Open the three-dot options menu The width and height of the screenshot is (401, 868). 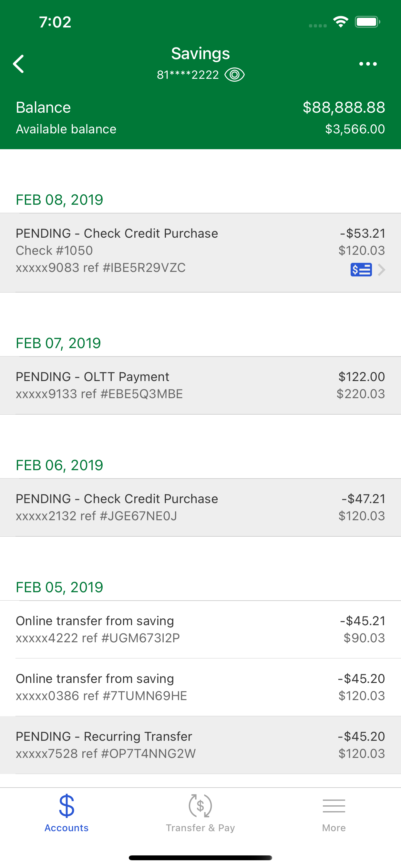[368, 64]
